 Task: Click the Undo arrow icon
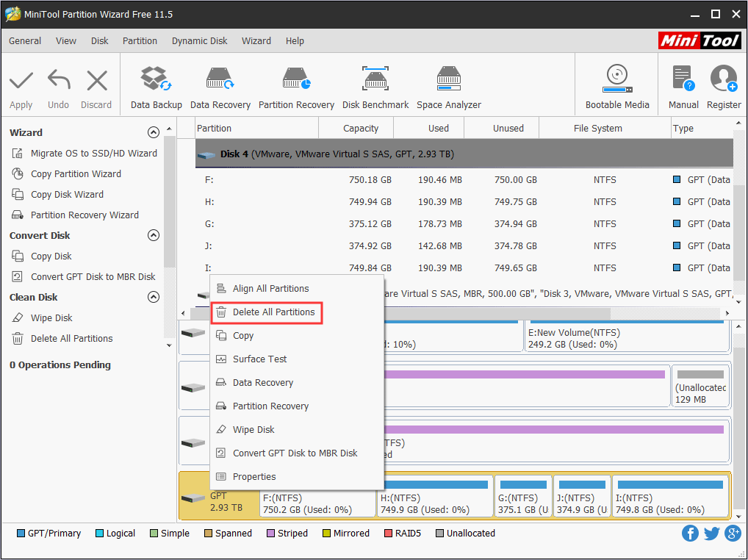tap(59, 79)
